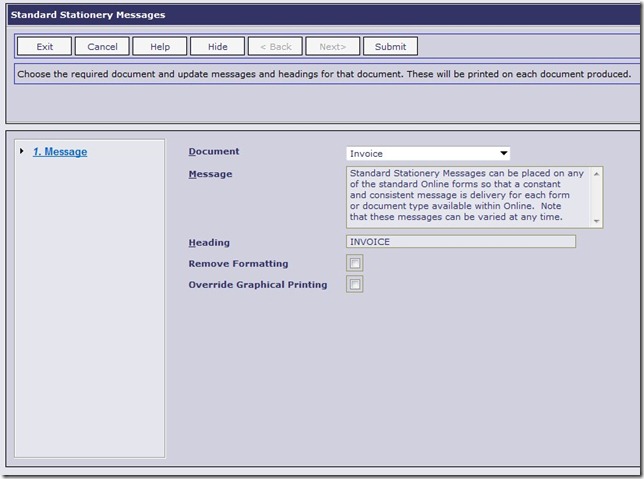Open Help for this form
Screen dimensions: 644x479
point(160,47)
